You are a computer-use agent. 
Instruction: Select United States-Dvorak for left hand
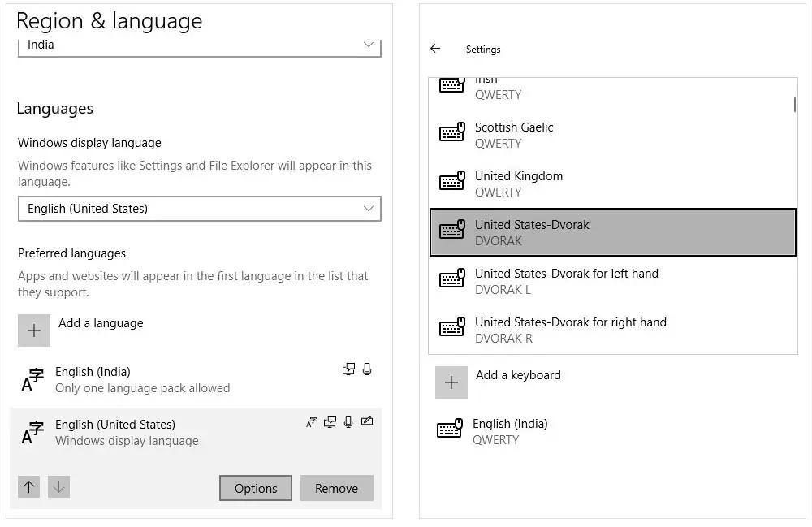click(612, 281)
